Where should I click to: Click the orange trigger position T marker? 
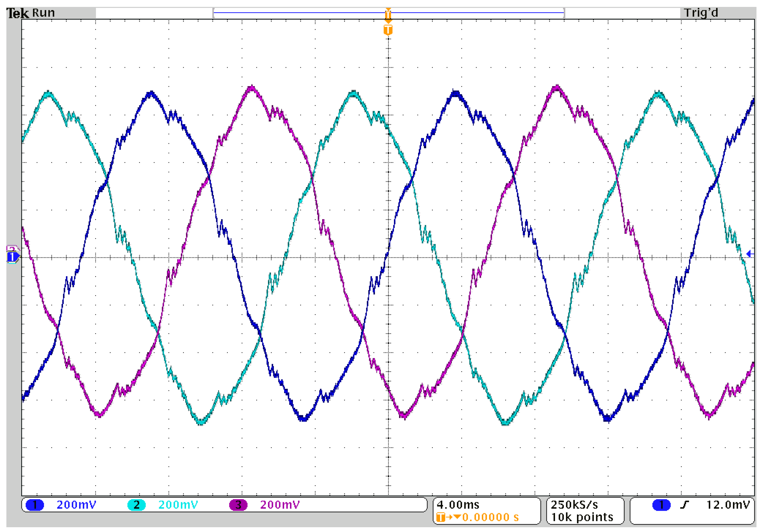[x=388, y=30]
